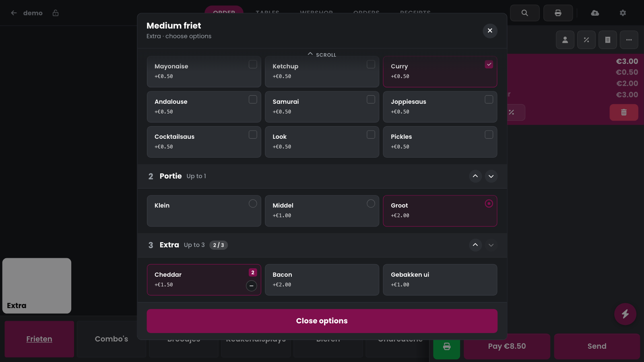The image size is (644, 362).
Task: Select the Extra product tile
Action: pos(37,286)
